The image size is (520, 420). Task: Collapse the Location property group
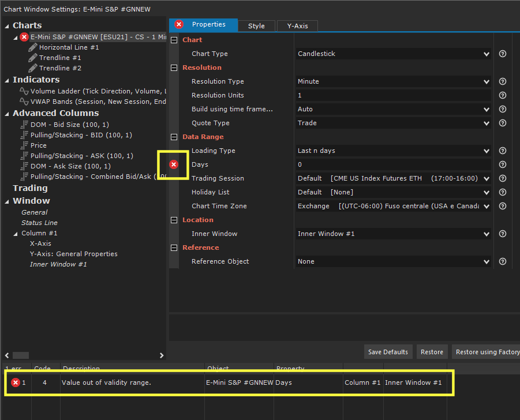click(174, 220)
